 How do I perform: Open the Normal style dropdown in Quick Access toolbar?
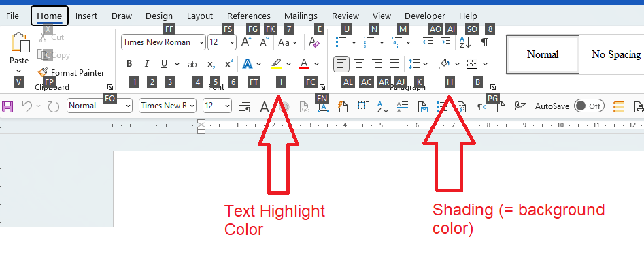click(99, 106)
